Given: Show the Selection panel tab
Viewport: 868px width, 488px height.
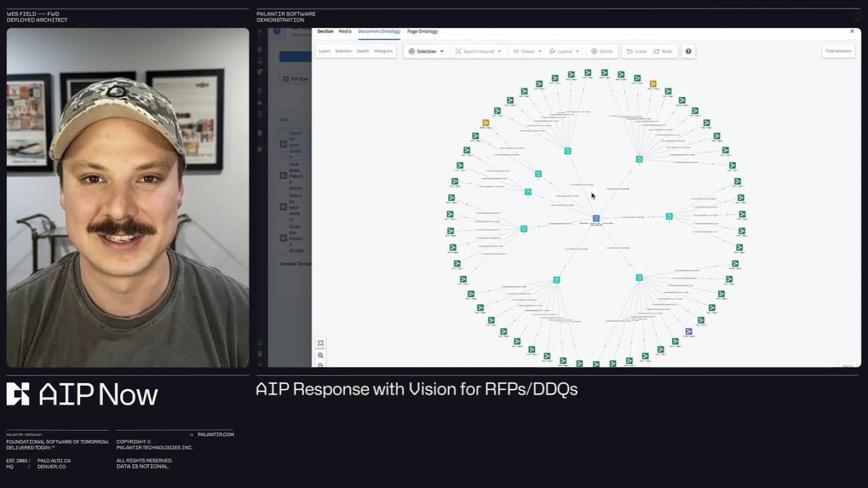Looking at the screenshot, I should click(x=344, y=52).
